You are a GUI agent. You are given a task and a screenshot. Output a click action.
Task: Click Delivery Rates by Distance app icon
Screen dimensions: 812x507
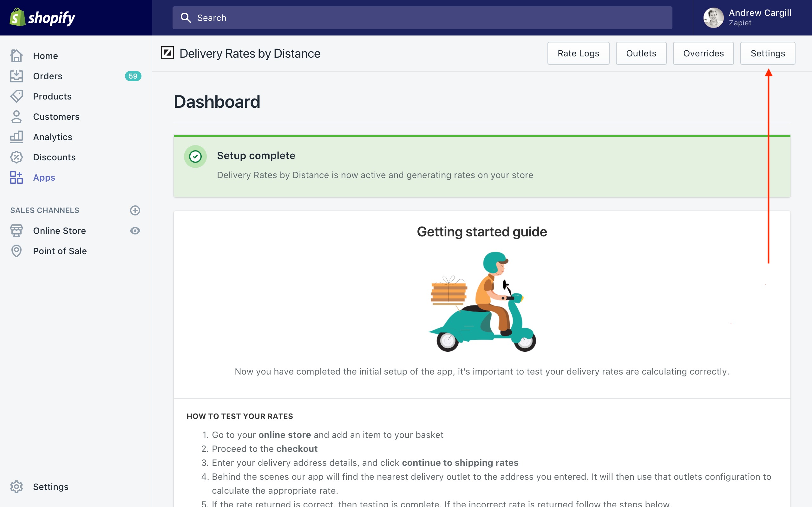point(167,53)
